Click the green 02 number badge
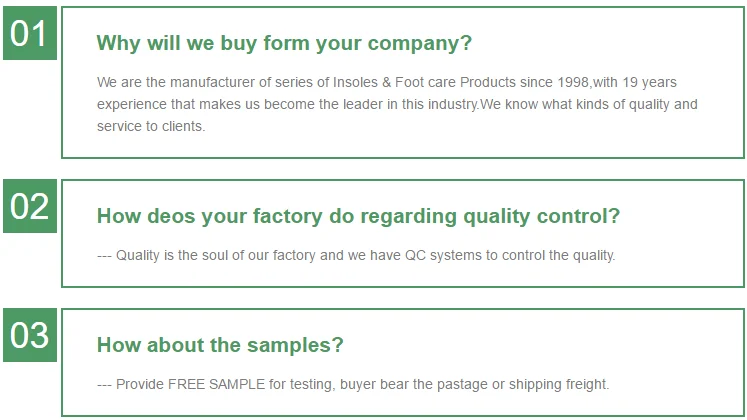Screen dimensions: 747x420 pos(30,206)
